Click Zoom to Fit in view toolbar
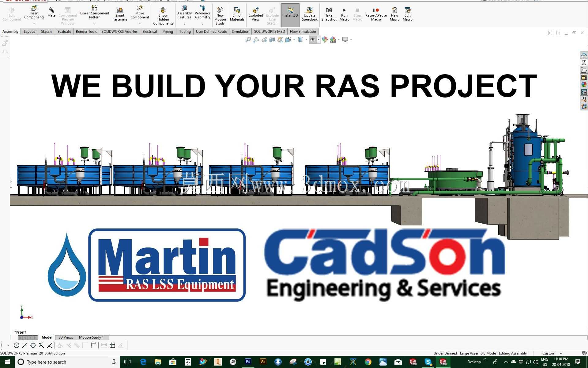Viewport: 588px width, 368px height. [x=248, y=40]
